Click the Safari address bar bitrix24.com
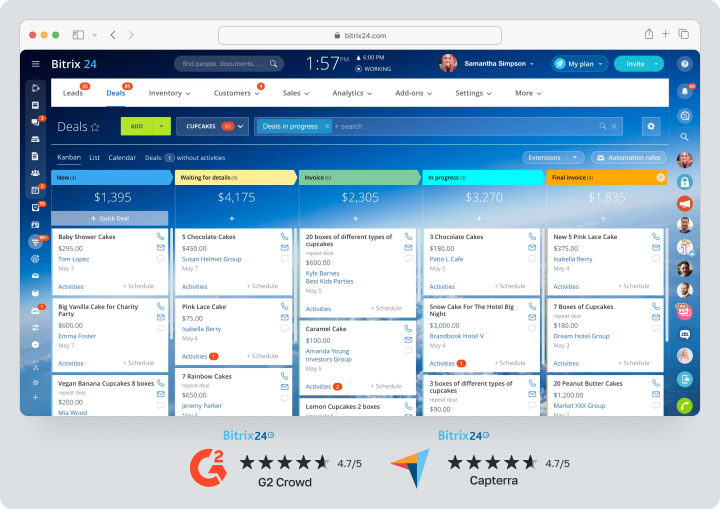This screenshot has width=720, height=509. pos(360,35)
